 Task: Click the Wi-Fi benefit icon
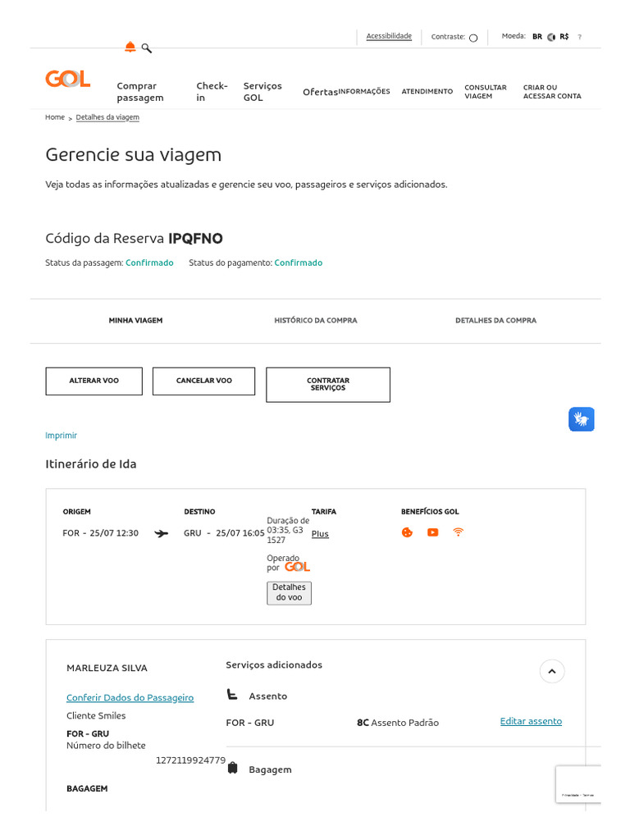[458, 532]
